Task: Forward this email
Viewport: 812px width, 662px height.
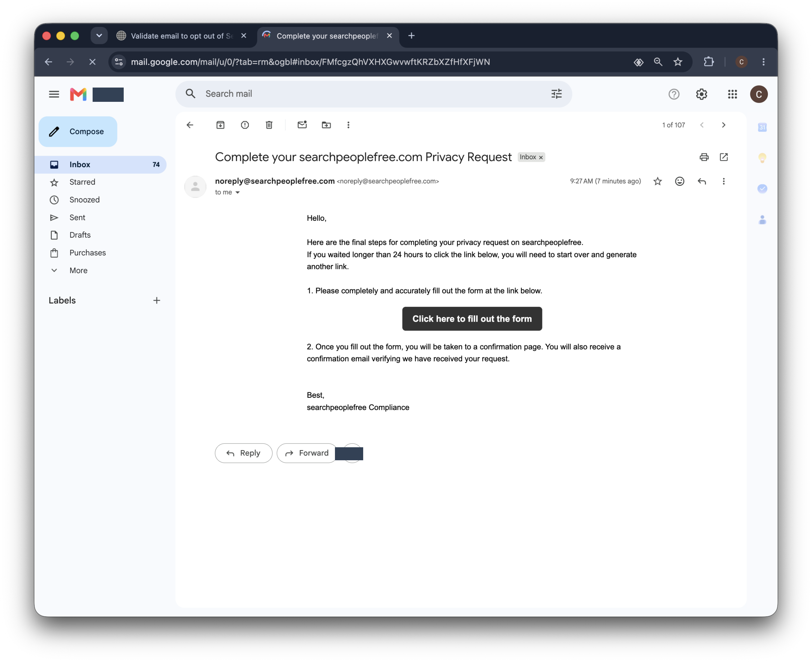Action: point(307,453)
